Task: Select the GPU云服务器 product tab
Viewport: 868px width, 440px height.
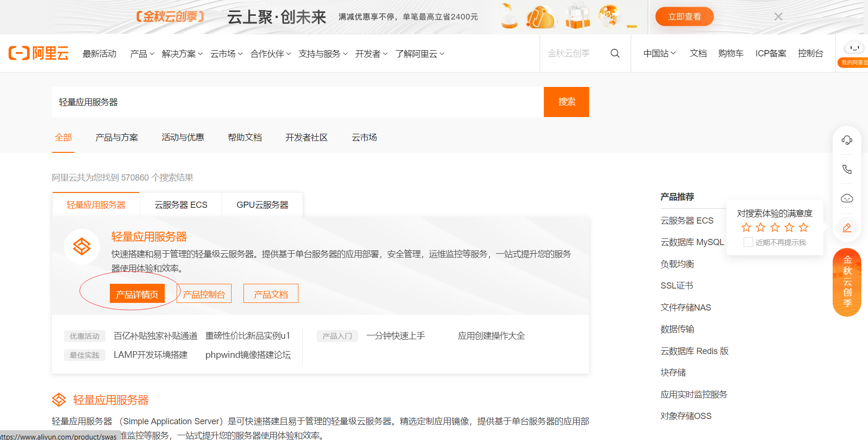Action: [263, 204]
